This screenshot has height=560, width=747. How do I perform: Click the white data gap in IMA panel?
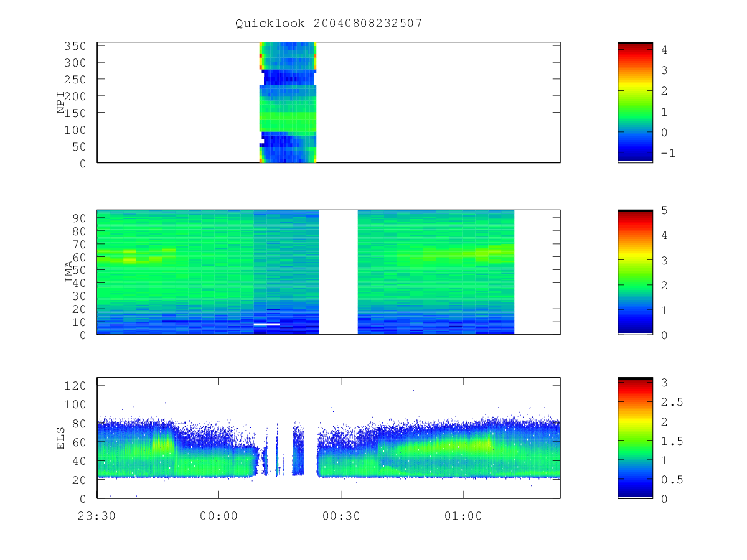[338, 272]
